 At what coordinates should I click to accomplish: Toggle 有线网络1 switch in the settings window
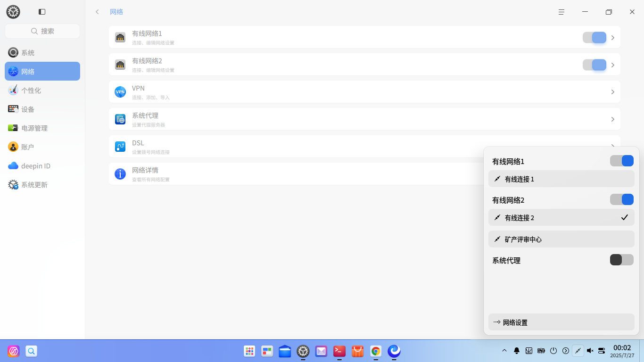(x=594, y=38)
